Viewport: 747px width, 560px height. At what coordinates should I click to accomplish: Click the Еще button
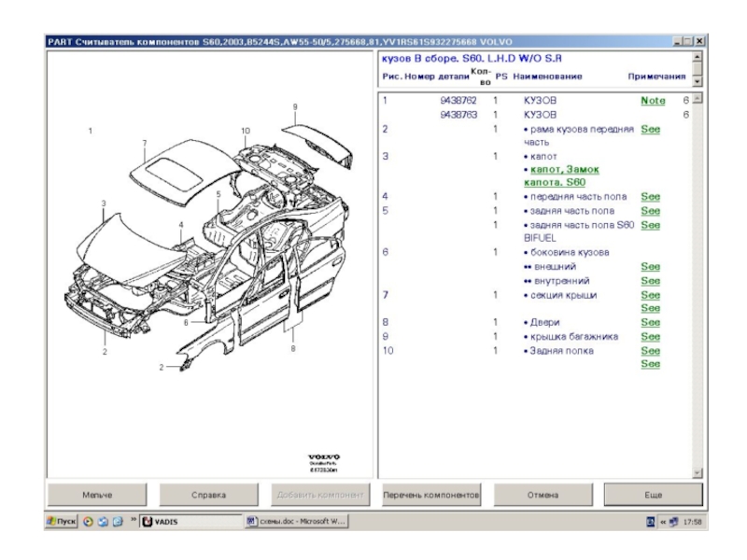653,495
